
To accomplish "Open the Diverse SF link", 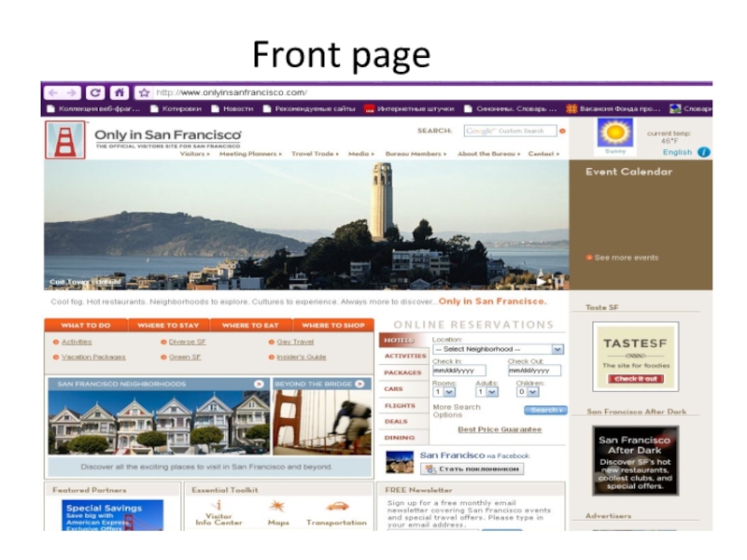I will [188, 342].
